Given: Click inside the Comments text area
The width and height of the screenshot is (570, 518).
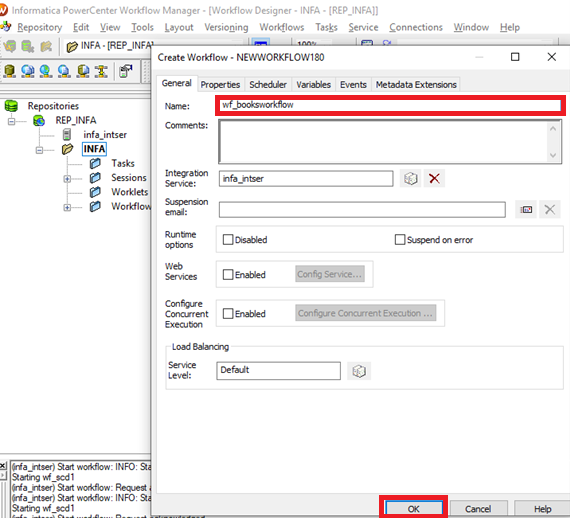Looking at the screenshot, I should pyautogui.click(x=384, y=141).
